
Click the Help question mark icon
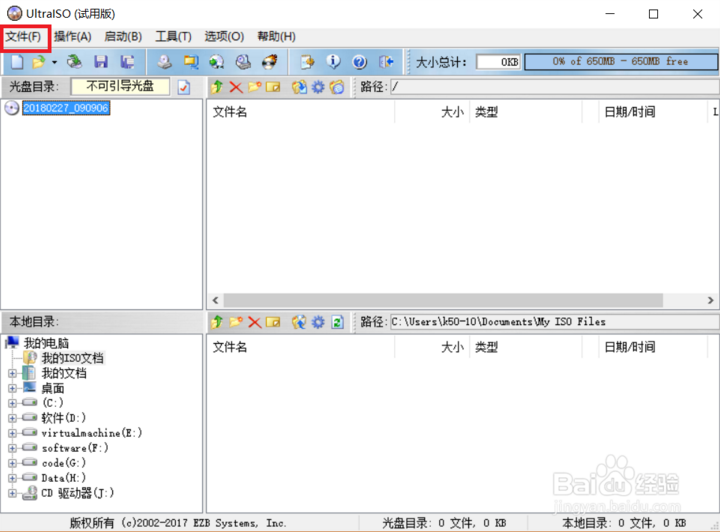point(360,62)
